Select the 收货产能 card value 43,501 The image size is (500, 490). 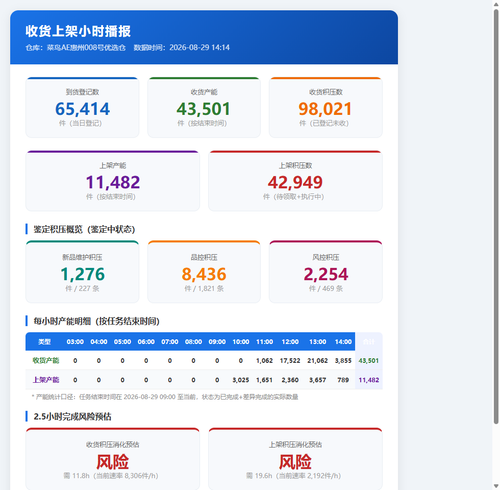pyautogui.click(x=204, y=109)
